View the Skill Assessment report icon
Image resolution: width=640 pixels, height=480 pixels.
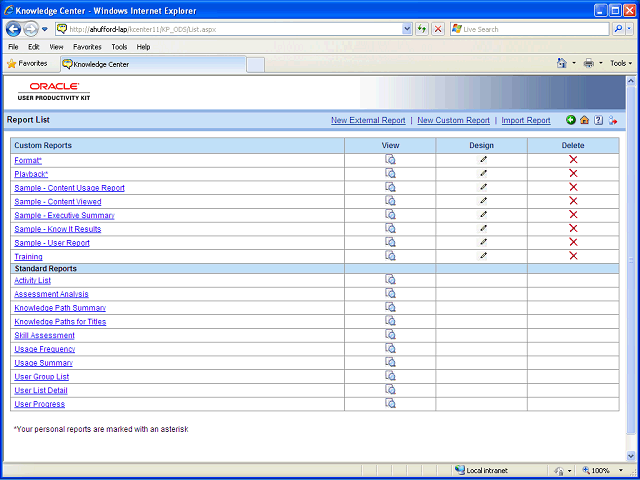390,335
